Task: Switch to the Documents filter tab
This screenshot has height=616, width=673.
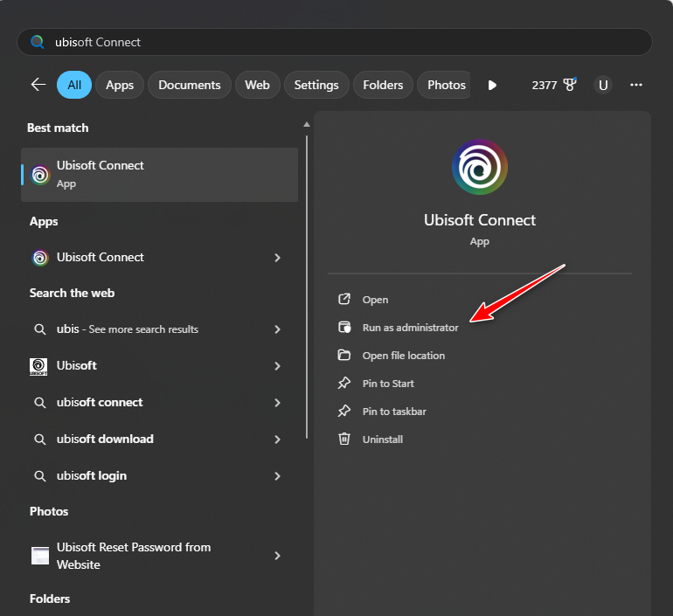Action: pyautogui.click(x=189, y=85)
